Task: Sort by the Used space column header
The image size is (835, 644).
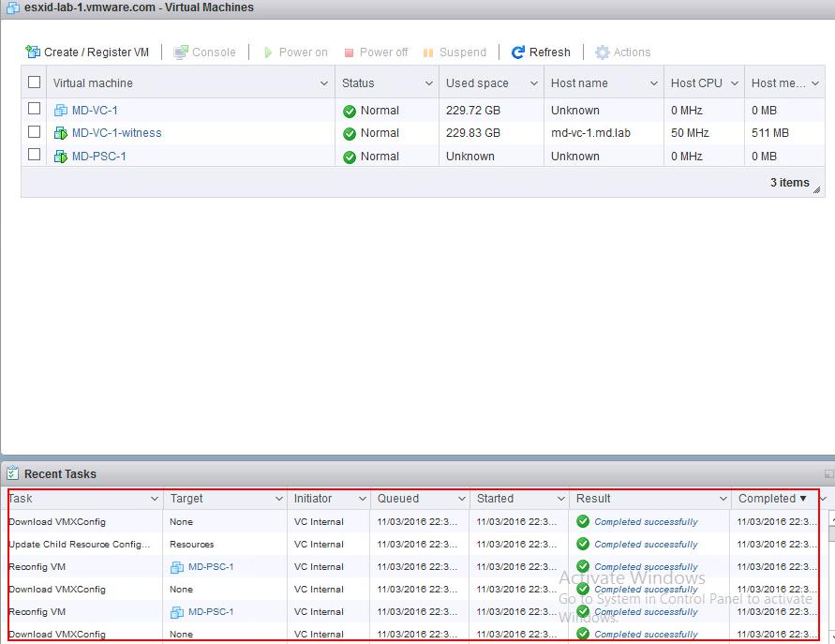Action: coord(477,83)
